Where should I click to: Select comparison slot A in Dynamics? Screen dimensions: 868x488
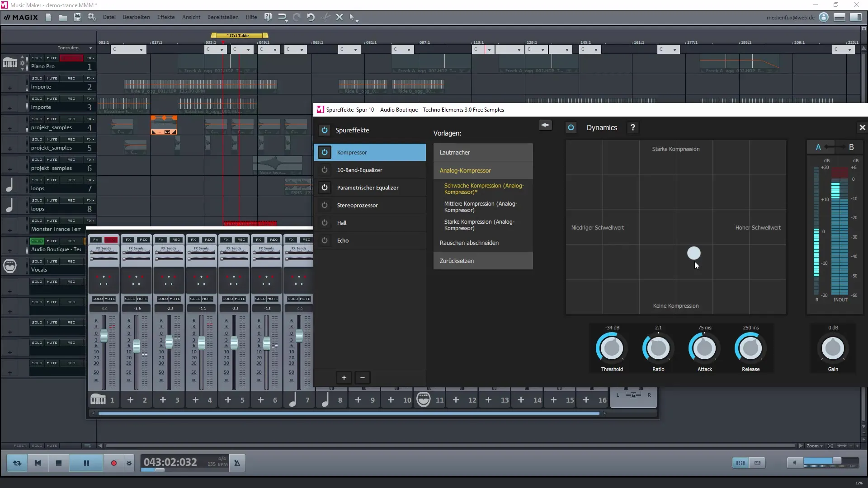pyautogui.click(x=818, y=147)
